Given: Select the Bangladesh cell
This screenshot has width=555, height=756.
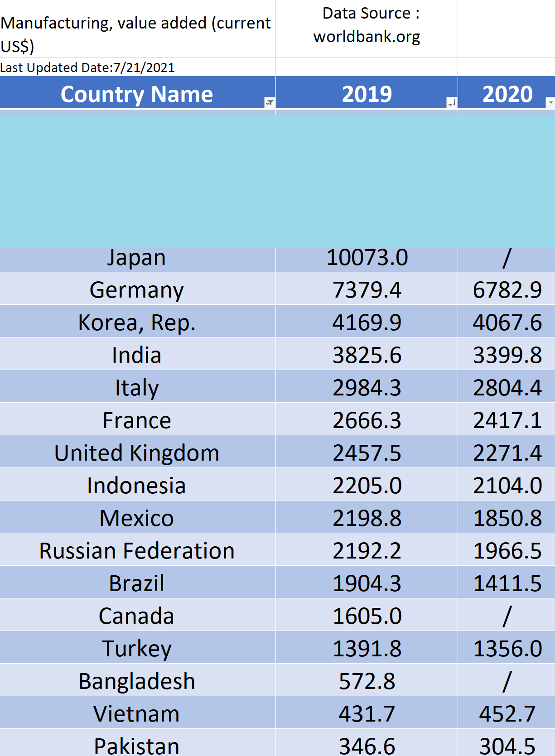Looking at the screenshot, I should click(x=138, y=680).
